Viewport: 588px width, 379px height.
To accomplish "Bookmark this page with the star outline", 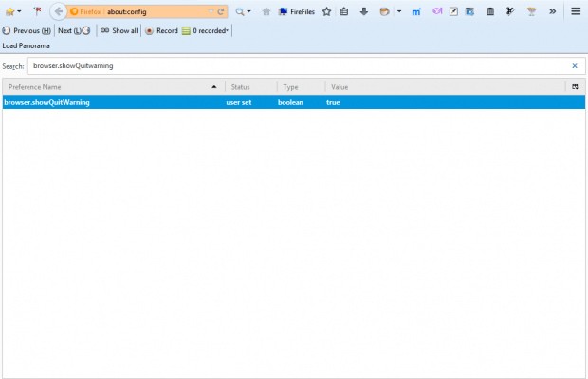I will [x=326, y=11].
